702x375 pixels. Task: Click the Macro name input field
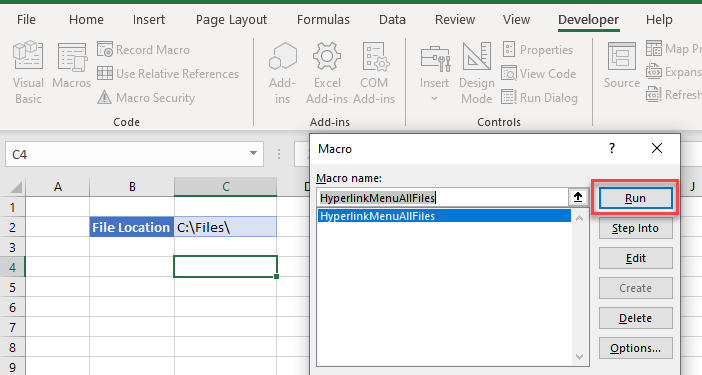[x=443, y=198]
